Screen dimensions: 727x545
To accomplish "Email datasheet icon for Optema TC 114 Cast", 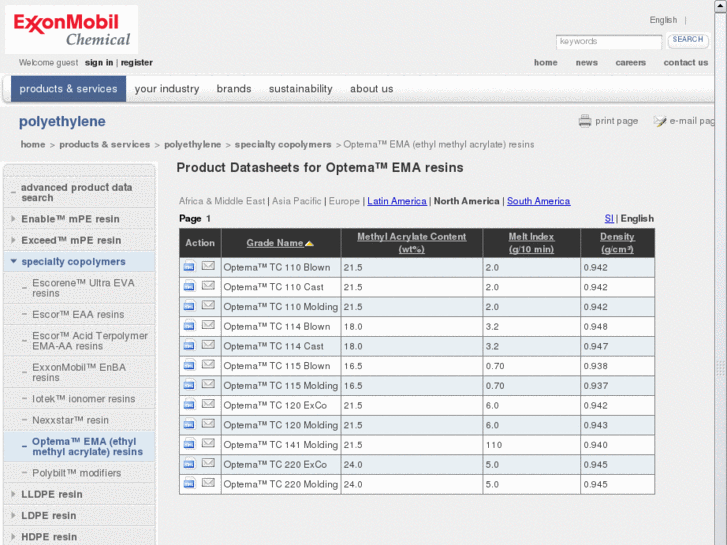I will tap(208, 345).
